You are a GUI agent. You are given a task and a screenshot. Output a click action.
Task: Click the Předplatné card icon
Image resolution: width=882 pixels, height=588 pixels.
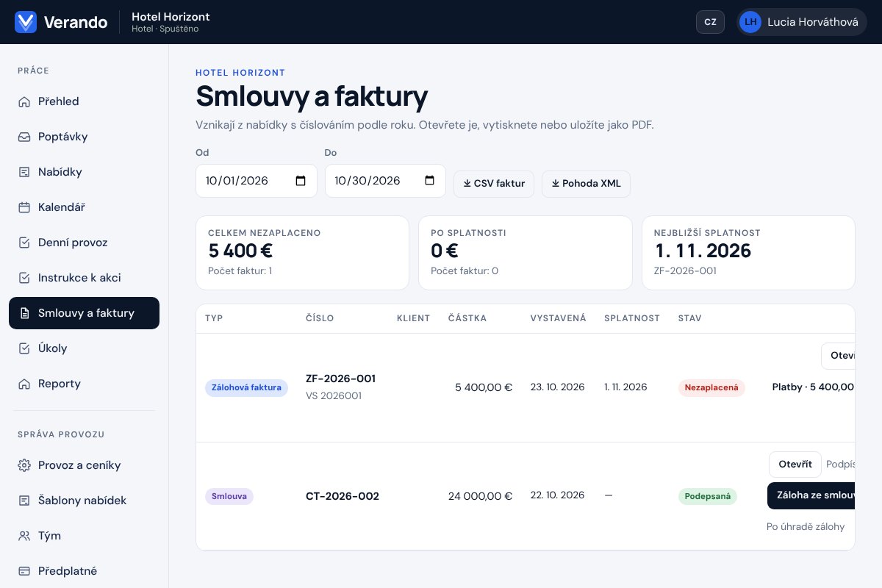coord(24,571)
